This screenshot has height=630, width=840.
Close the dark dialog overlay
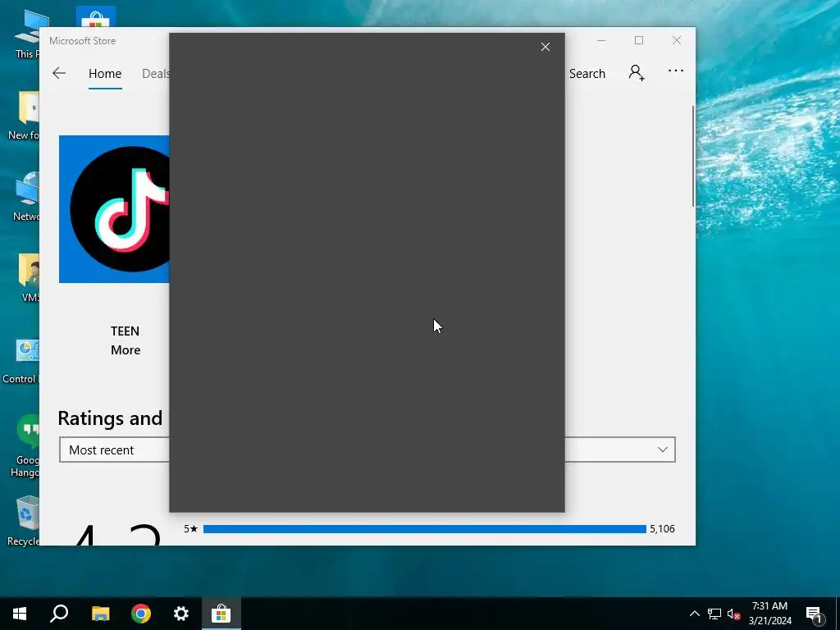pos(546,47)
